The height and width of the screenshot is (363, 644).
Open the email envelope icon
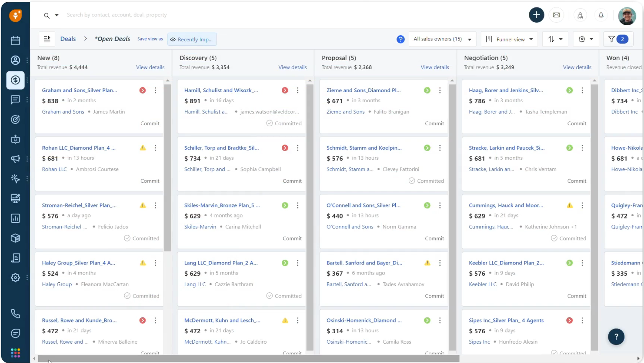[x=556, y=15]
